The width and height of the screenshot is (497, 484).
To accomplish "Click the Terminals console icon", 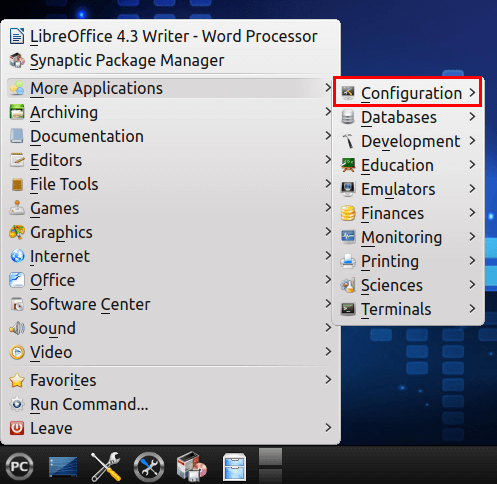I will click(348, 309).
